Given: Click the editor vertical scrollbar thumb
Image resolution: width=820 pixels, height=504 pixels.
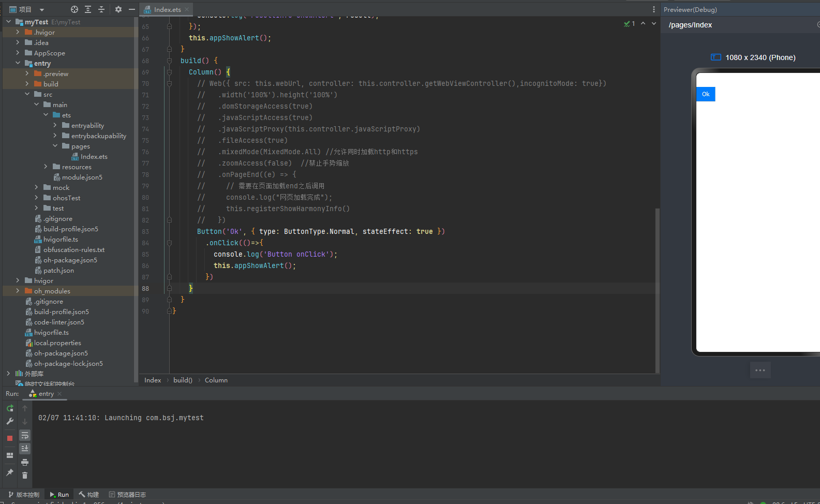Looking at the screenshot, I should pyautogui.click(x=658, y=290).
